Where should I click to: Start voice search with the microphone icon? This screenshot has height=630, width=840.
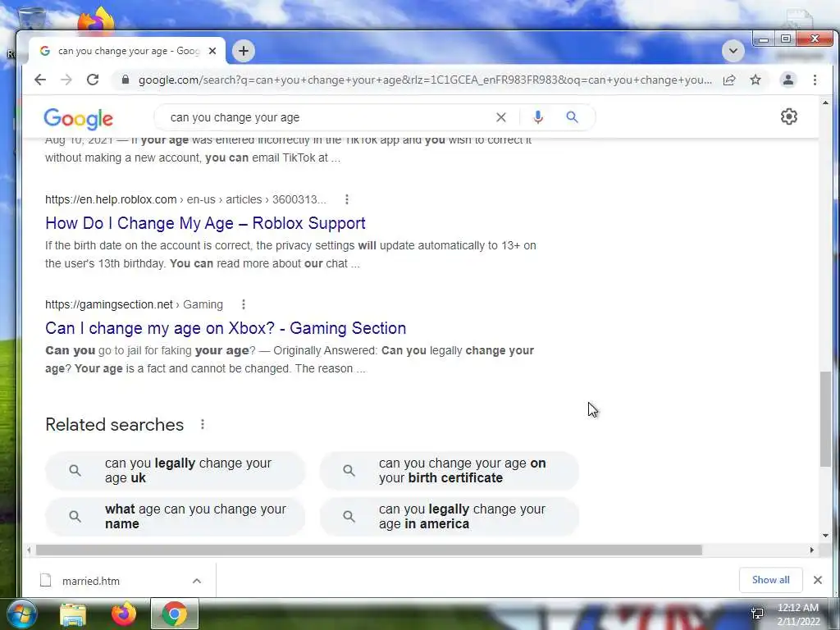click(x=538, y=117)
